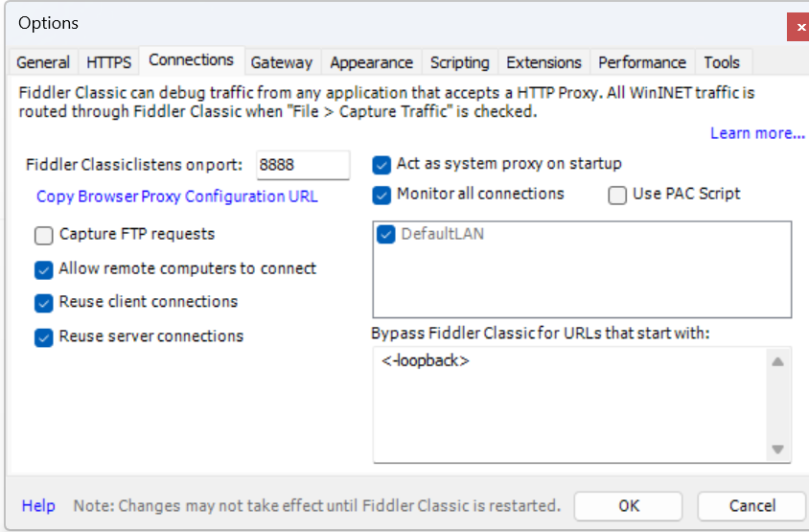This screenshot has height=532, width=809.
Task: Open the Appearance tab
Action: point(372,62)
